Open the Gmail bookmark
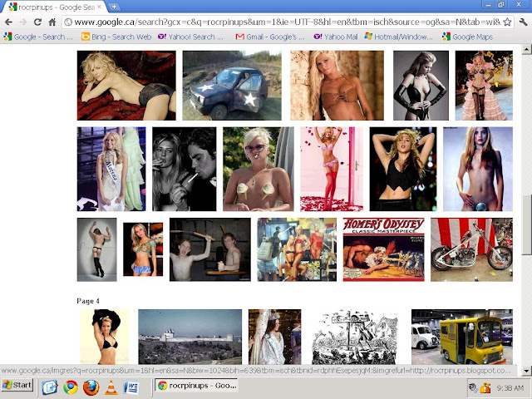The image size is (532, 399). pyautogui.click(x=270, y=37)
